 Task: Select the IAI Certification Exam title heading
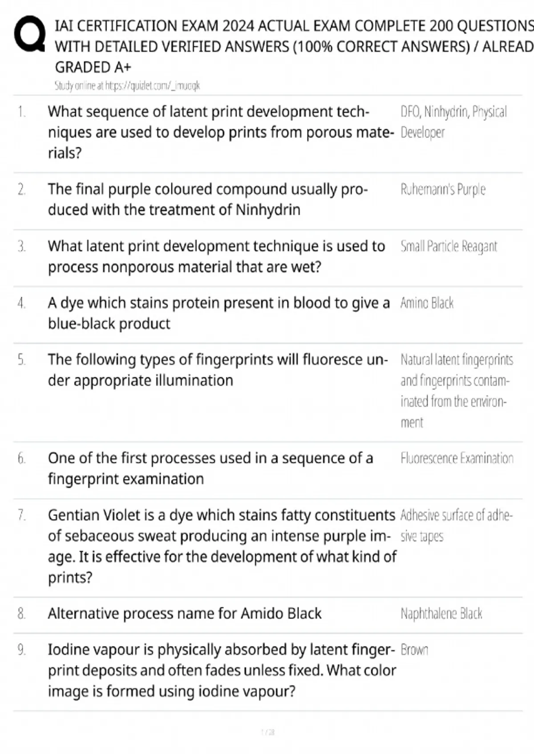(294, 46)
